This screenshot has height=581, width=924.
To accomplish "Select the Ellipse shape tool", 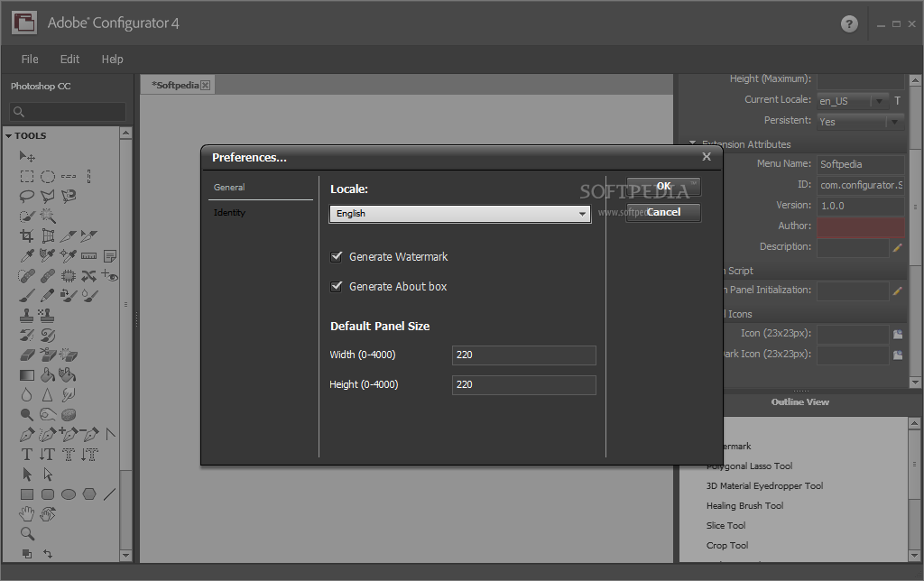I will pos(69,494).
